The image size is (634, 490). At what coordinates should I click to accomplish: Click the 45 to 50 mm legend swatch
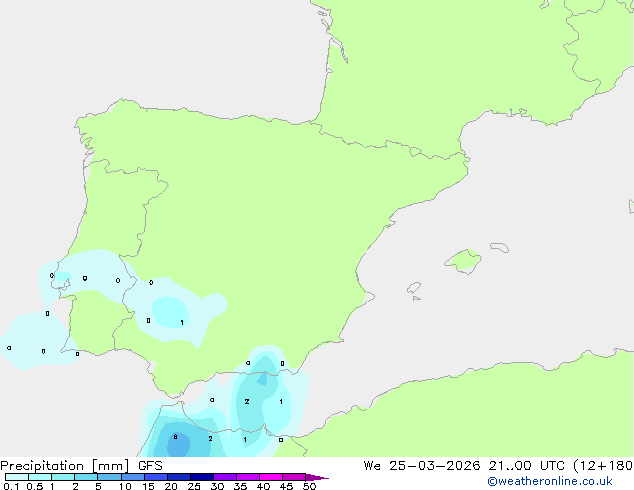coord(294,477)
